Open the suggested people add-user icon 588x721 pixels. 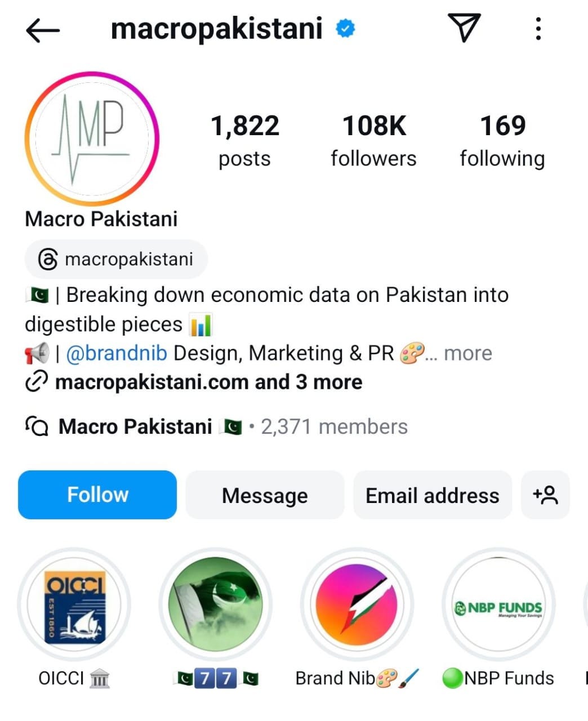coord(545,495)
